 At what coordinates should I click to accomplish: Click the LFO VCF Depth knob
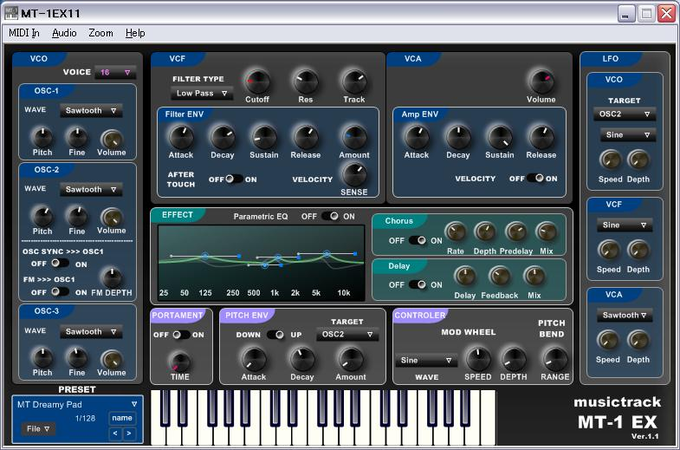[x=638, y=250]
